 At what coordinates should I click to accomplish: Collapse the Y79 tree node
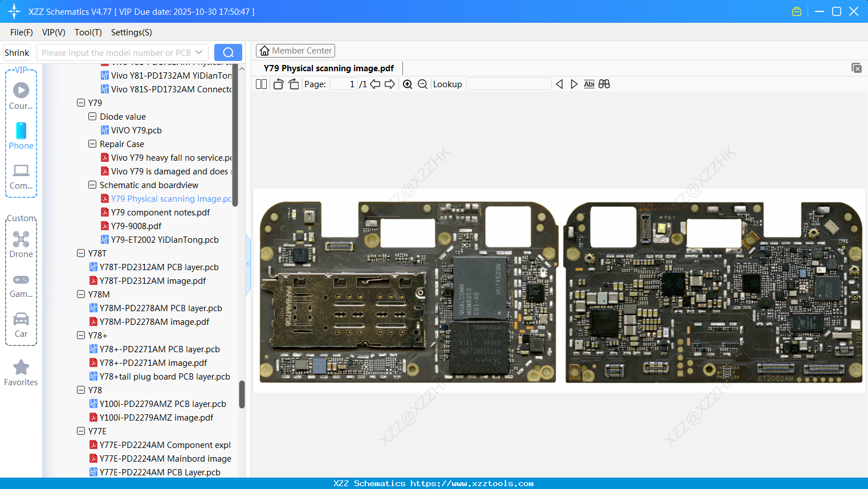[x=81, y=103]
